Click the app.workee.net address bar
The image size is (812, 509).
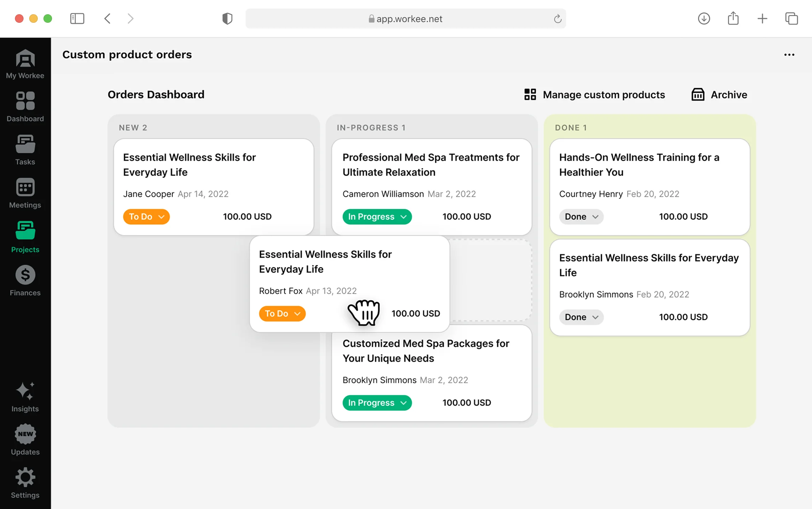coord(405,19)
